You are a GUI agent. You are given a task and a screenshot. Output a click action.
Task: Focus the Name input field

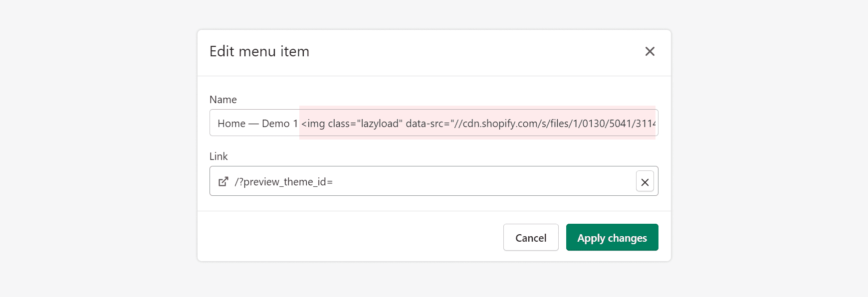[x=433, y=123]
